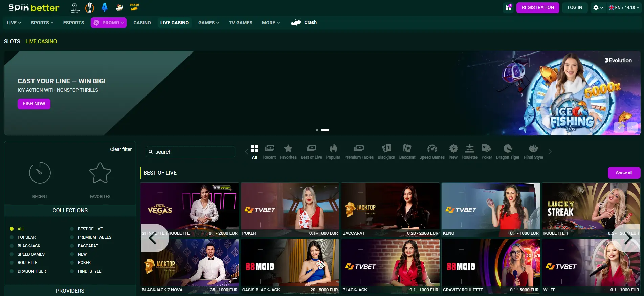Open the TV Games menu item
Viewport: 644px width, 296px height.
coord(240,23)
